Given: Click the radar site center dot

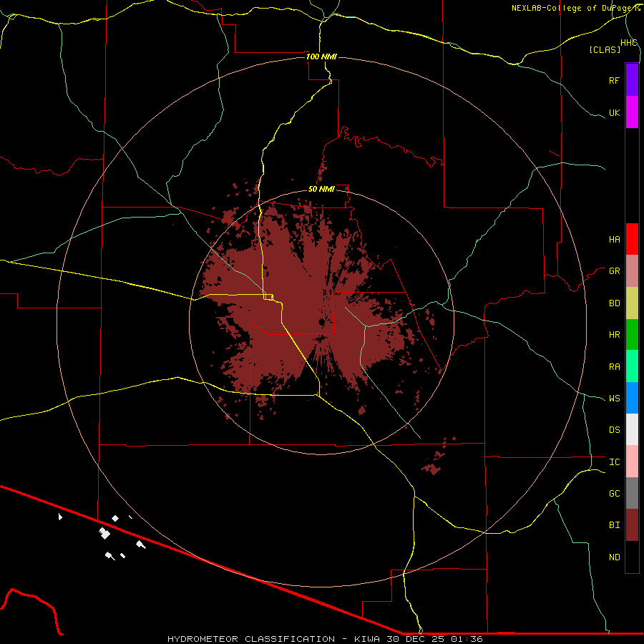Looking at the screenshot, I should tap(322, 323).
